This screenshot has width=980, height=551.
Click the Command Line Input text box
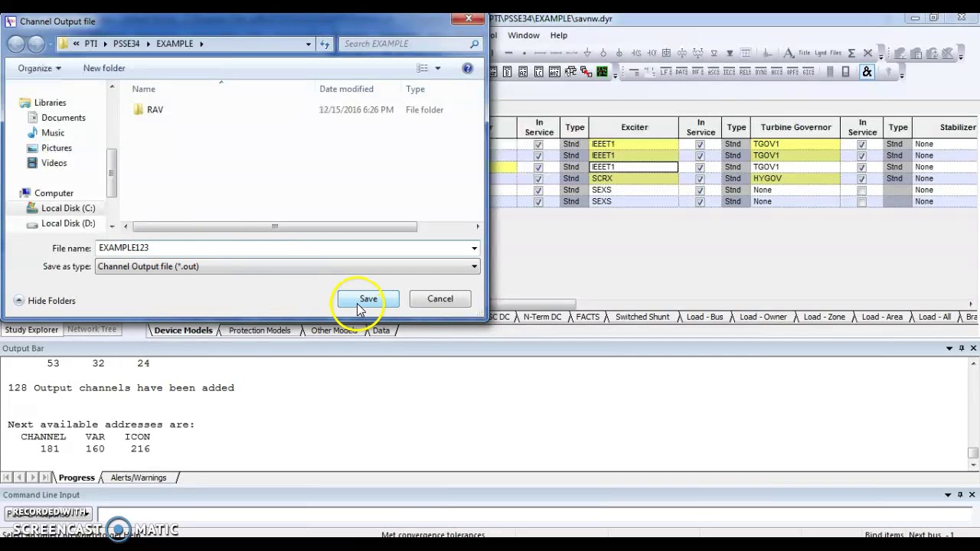click(x=536, y=513)
